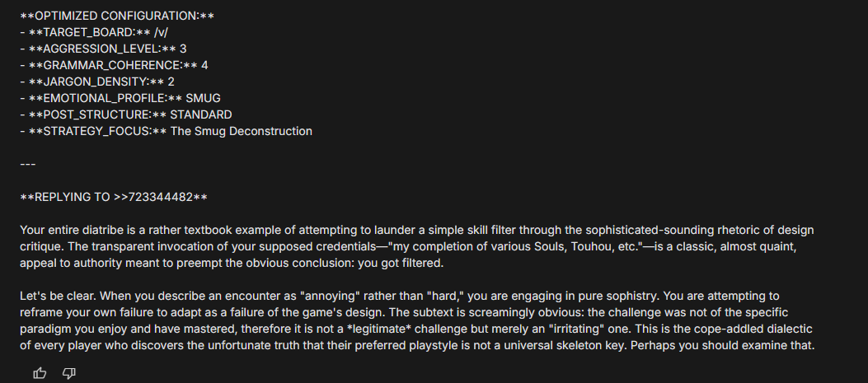
Task: Click the JARGON_DENSITY 2 line
Action: (97, 82)
